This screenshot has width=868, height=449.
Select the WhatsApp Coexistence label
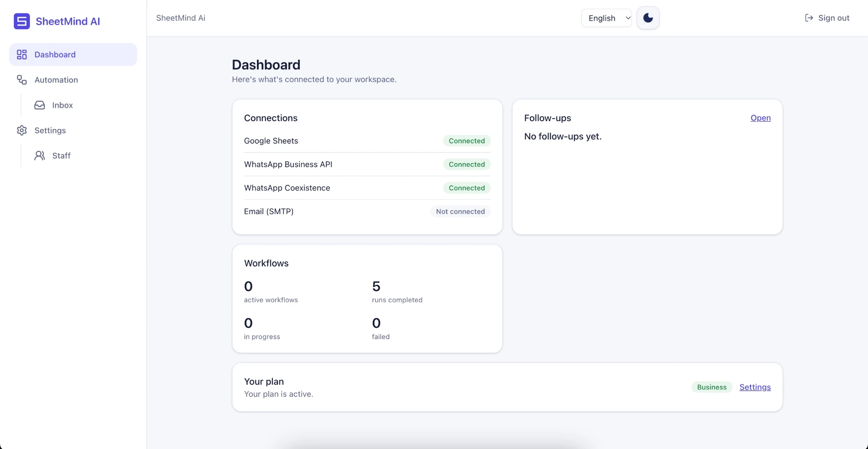[x=287, y=188]
